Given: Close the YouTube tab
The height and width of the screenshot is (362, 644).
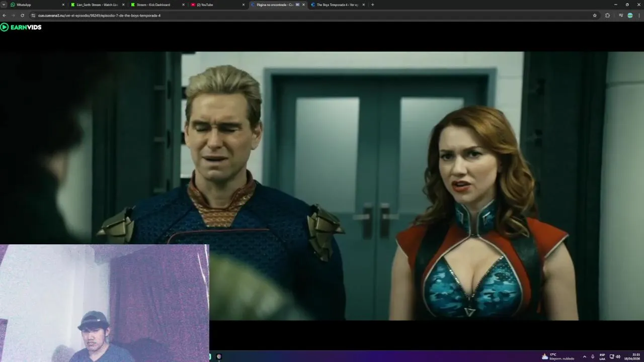Looking at the screenshot, I should pyautogui.click(x=244, y=5).
